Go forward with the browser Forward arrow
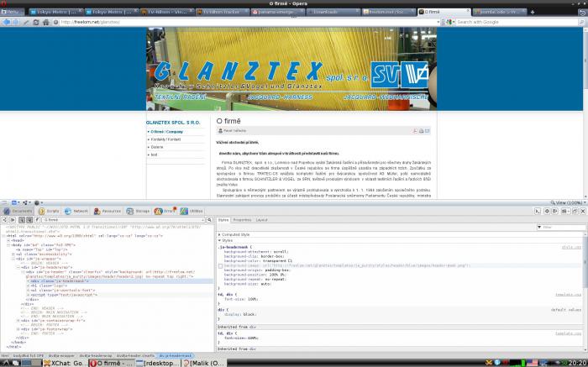588x367 pixels. click(x=15, y=22)
